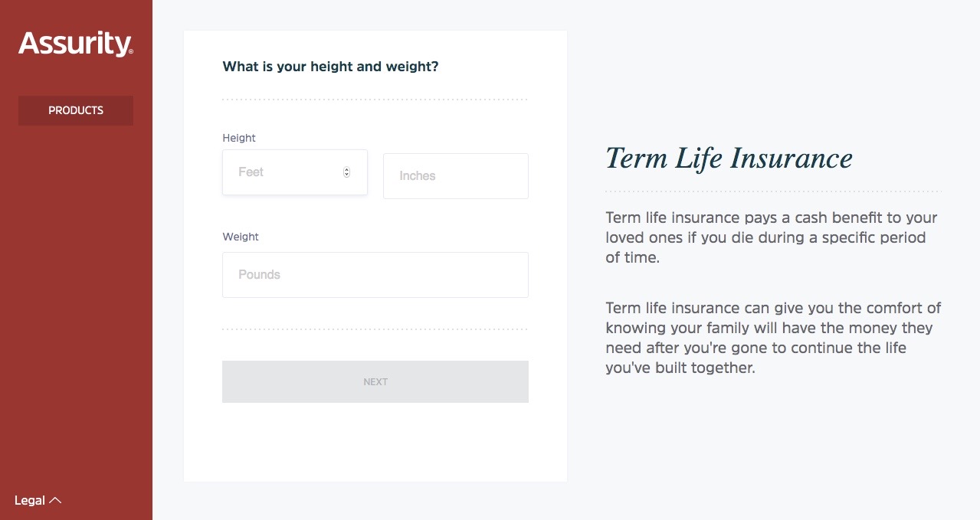Screen dimensions: 980x520
Task: Click the Height label
Action: (x=239, y=138)
